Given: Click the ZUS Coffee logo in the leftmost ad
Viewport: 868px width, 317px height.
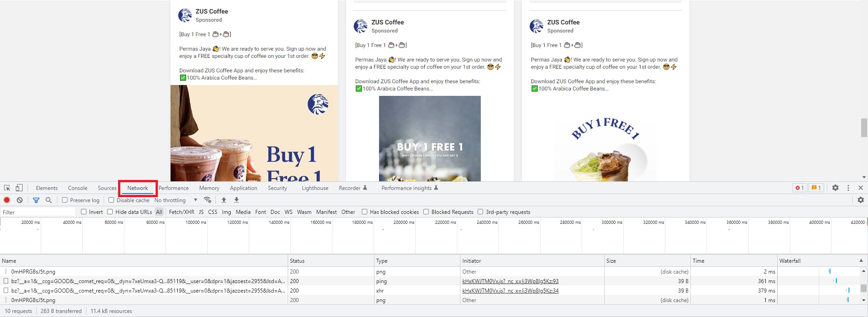Looking at the screenshot, I should coord(185,15).
